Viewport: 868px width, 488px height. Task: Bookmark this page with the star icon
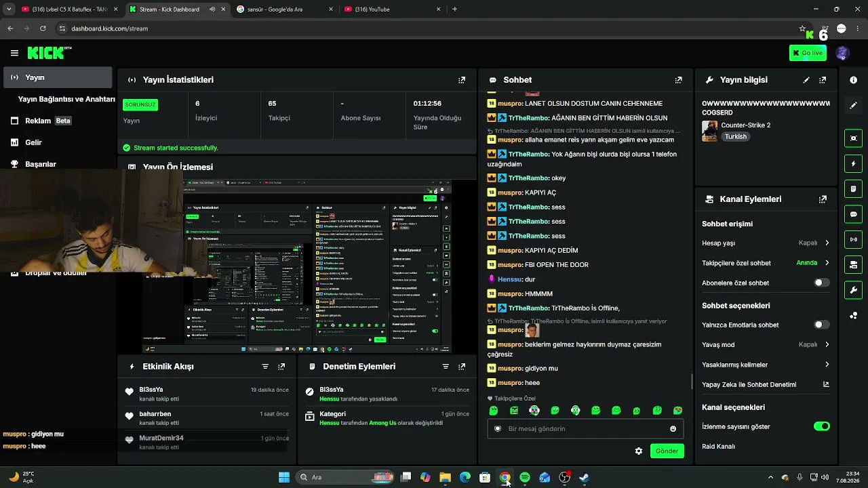point(802,28)
